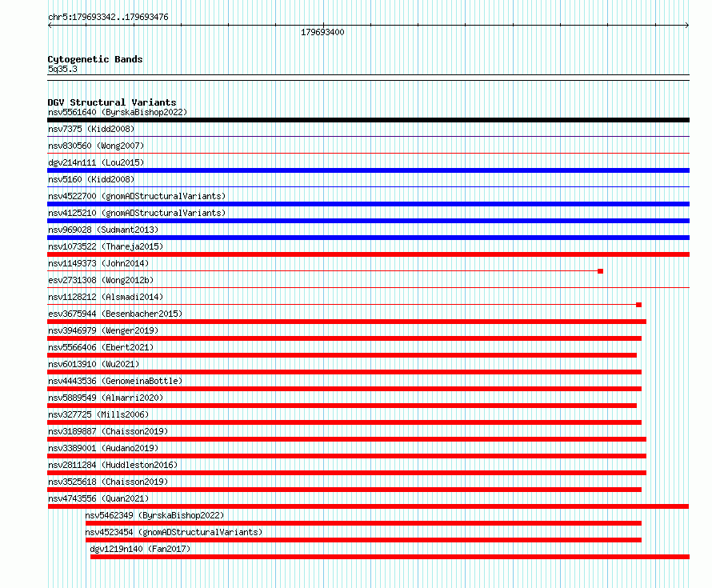Click the red end block of nsv1149373
Screen dimensions: 712x588
(x=600, y=271)
